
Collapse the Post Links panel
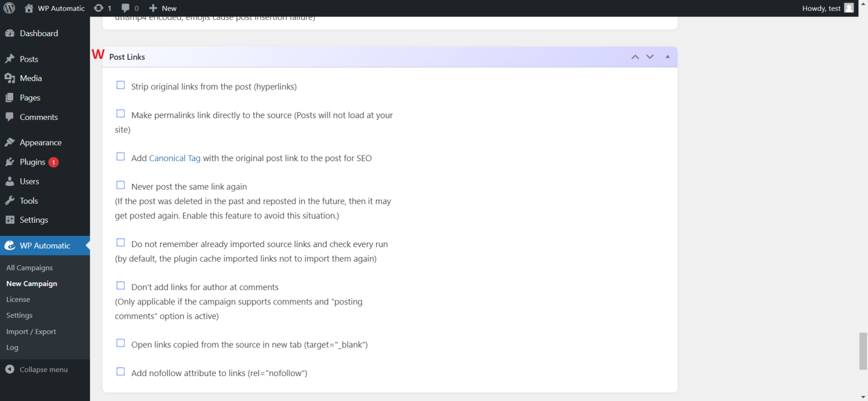click(x=667, y=57)
